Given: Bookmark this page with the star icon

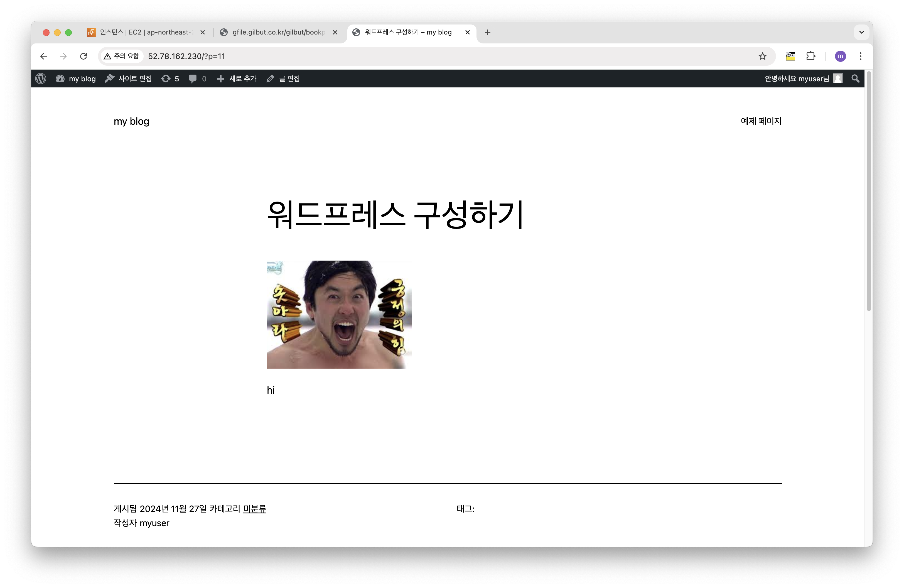Looking at the screenshot, I should (762, 56).
